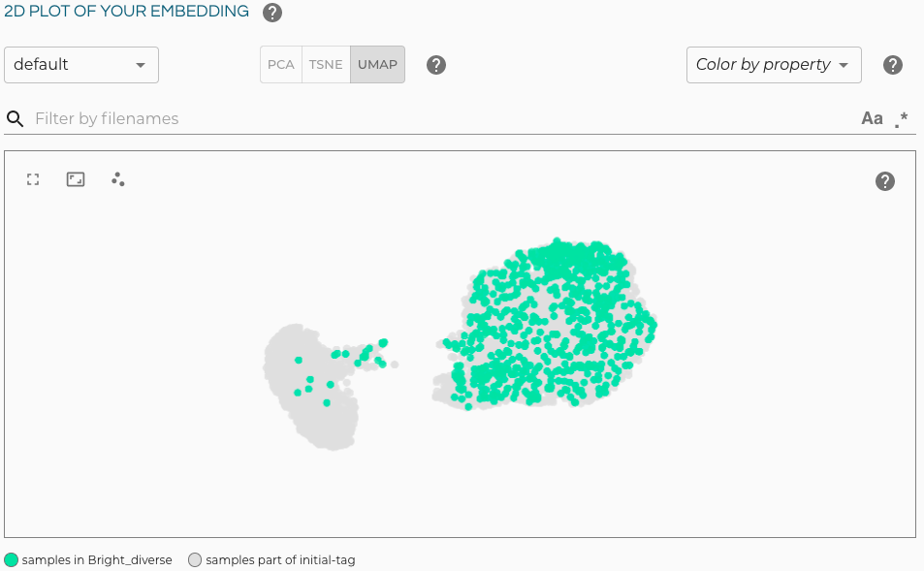Open help for the 2D plot title
924x571 pixels.
pyautogui.click(x=272, y=13)
